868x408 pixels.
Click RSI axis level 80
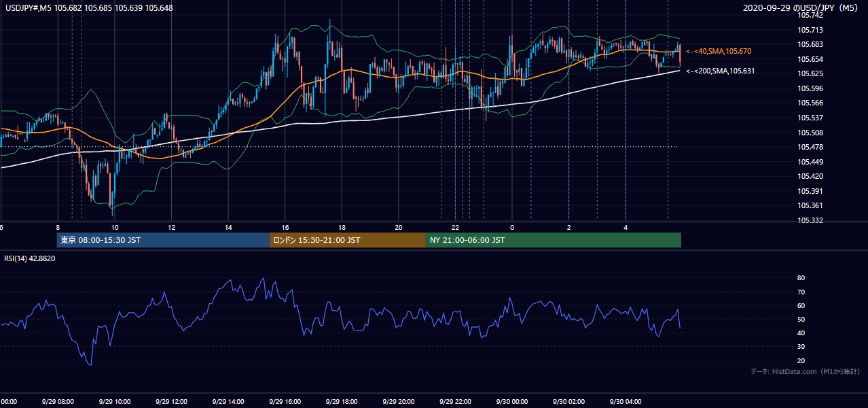[x=801, y=278]
